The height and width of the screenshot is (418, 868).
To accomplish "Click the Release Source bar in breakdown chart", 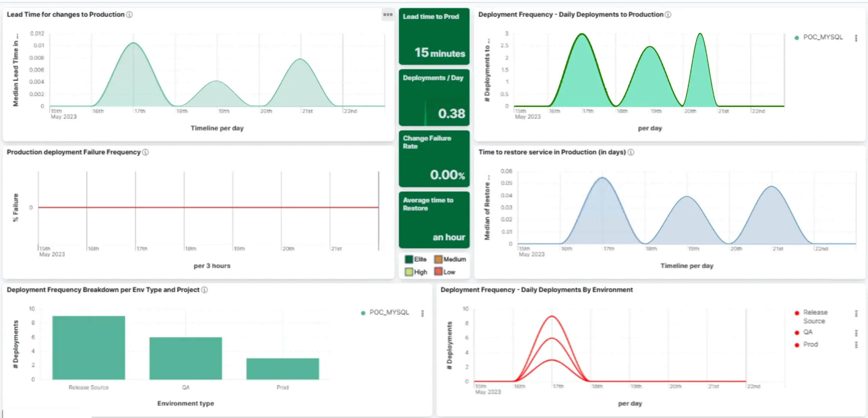I will pyautogui.click(x=88, y=347).
